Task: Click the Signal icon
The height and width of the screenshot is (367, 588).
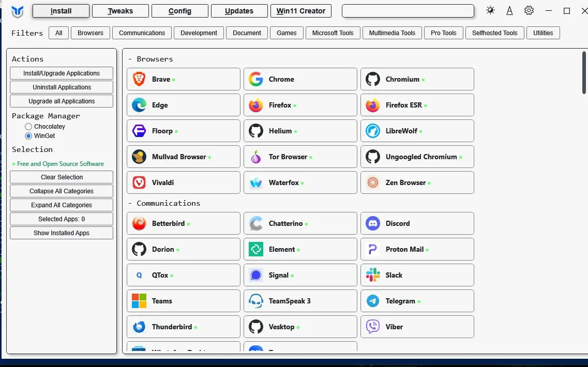Action: click(256, 275)
